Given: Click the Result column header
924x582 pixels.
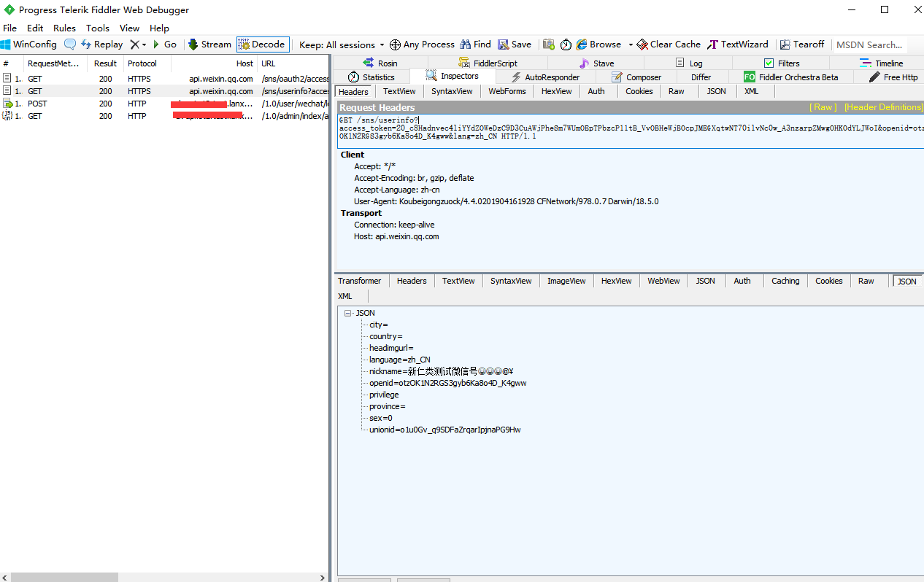Looking at the screenshot, I should click(105, 63).
